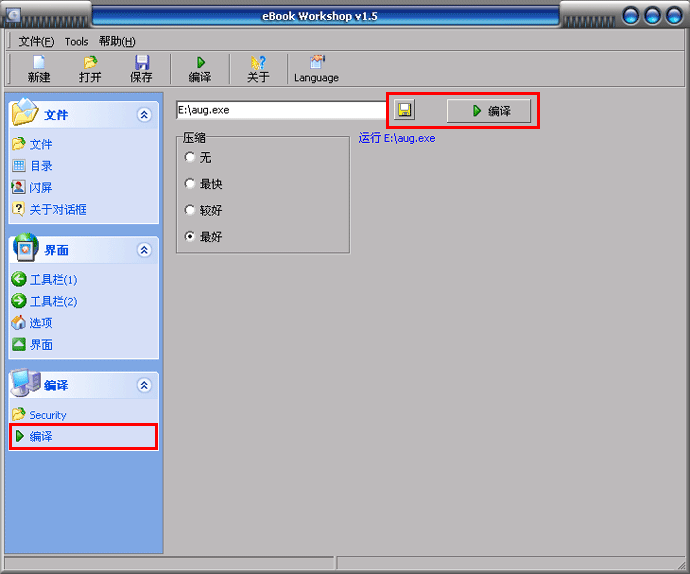Viewport: 690px width, 574px height.
Task: Click the floppy disk icon beside output path
Action: click(404, 110)
